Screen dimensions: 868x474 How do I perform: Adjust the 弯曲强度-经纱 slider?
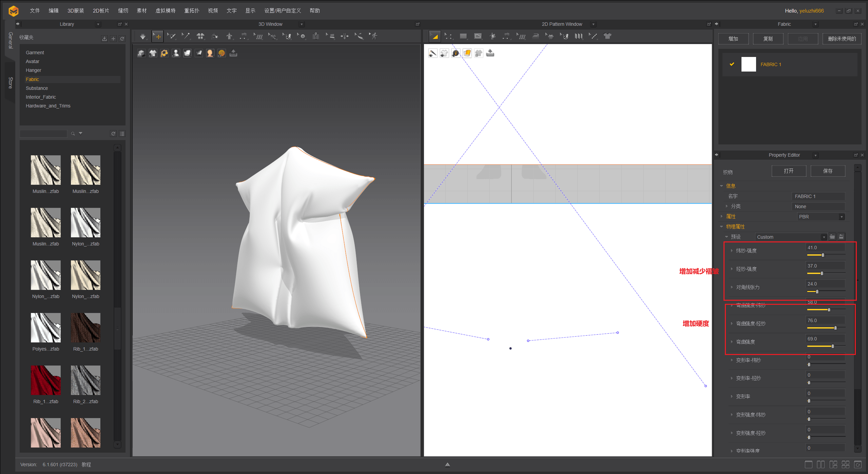coord(835,328)
